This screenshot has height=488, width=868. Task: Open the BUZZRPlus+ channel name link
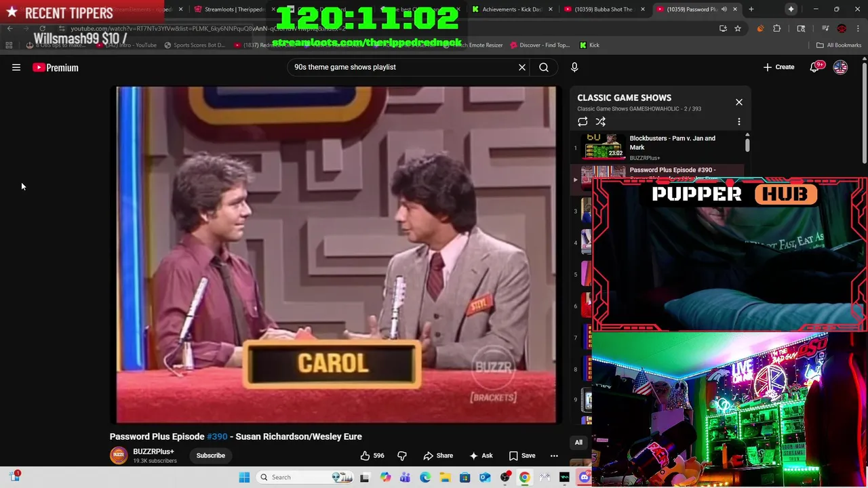pos(153,451)
